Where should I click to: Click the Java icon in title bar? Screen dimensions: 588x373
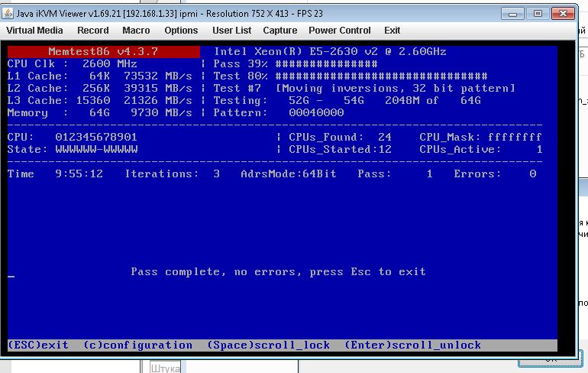8,13
